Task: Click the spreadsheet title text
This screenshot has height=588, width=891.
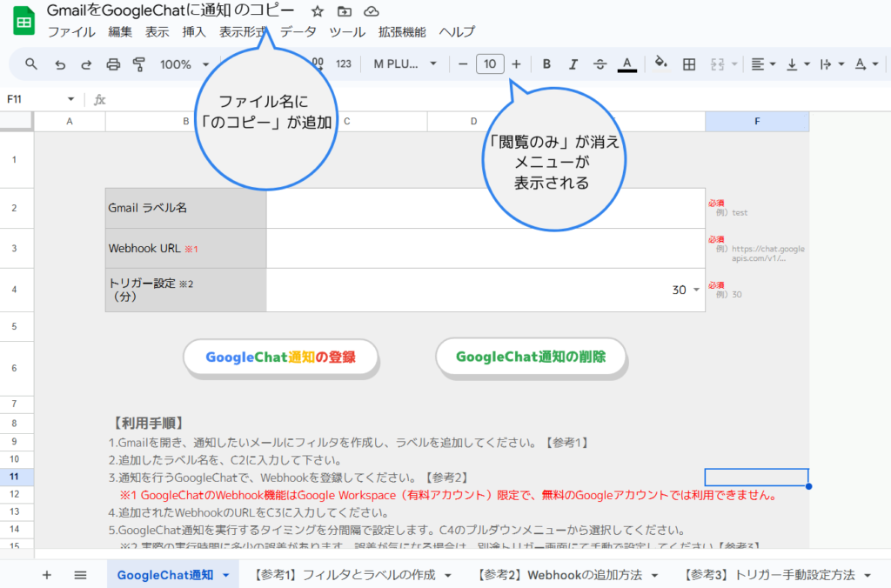Action: coord(171,10)
